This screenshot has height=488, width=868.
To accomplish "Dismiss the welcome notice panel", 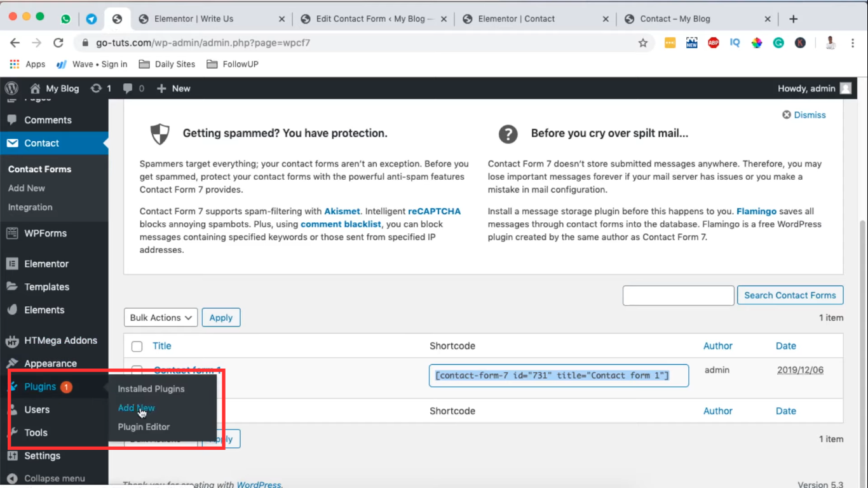I will [x=804, y=115].
